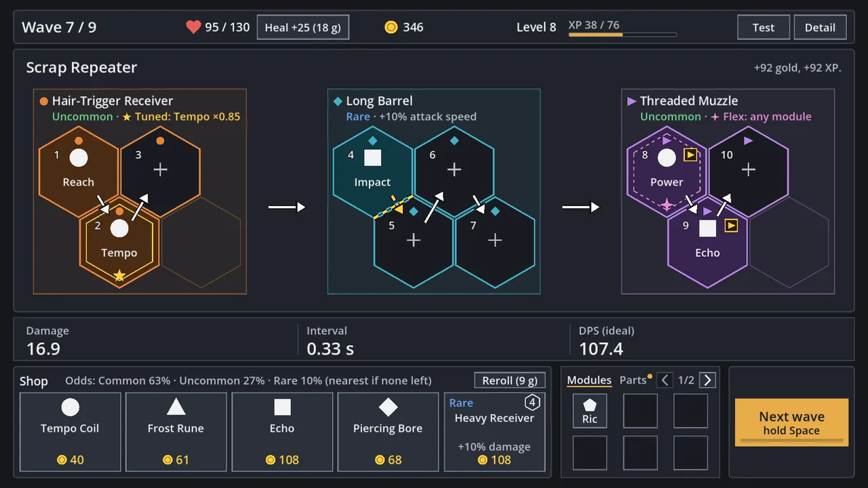Switch to the Parts tab

(x=633, y=380)
